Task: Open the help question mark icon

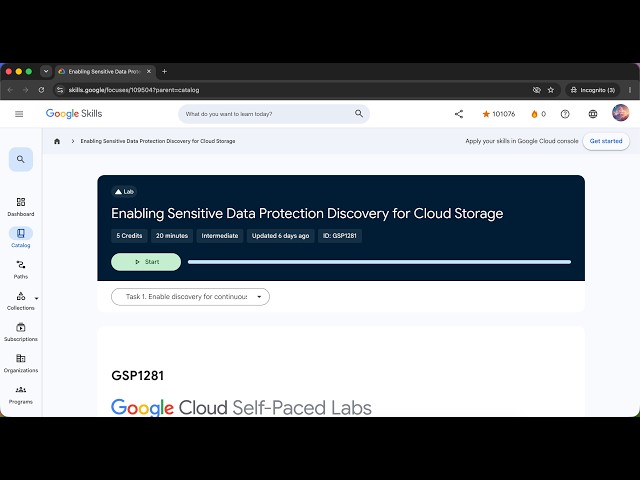Action: point(565,114)
